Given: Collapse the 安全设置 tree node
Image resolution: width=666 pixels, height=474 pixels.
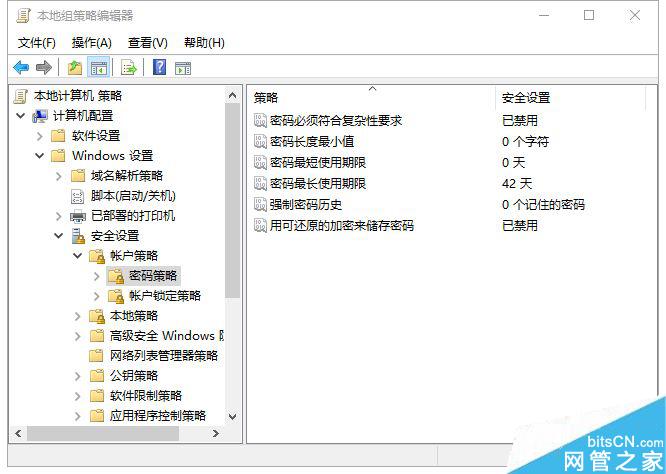Looking at the screenshot, I should point(59,235).
